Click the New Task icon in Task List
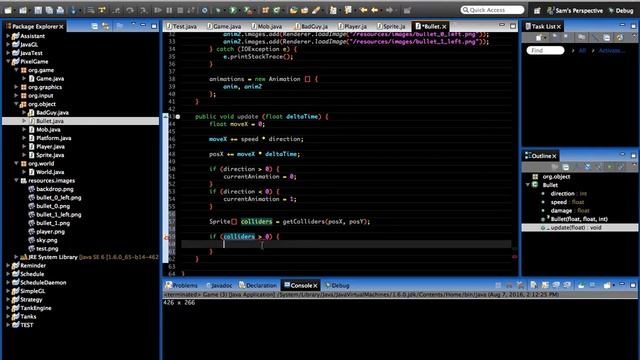The height and width of the screenshot is (360, 640). point(539,38)
